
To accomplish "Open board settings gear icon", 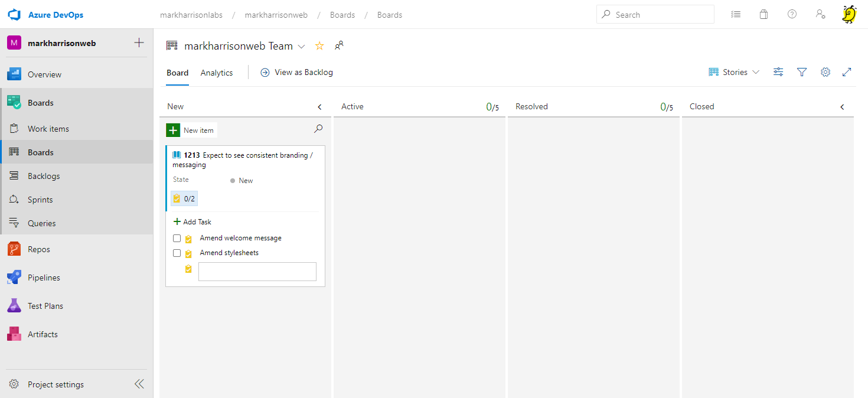I will tap(825, 72).
